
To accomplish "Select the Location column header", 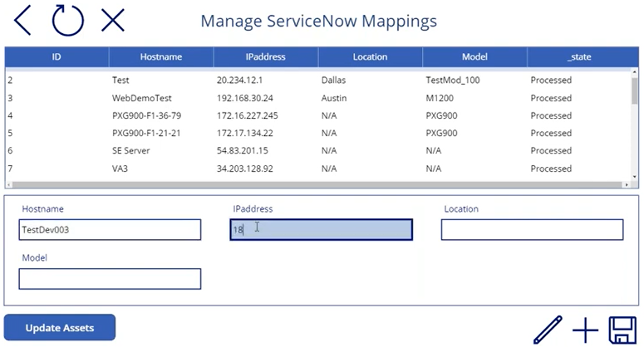I will (370, 57).
